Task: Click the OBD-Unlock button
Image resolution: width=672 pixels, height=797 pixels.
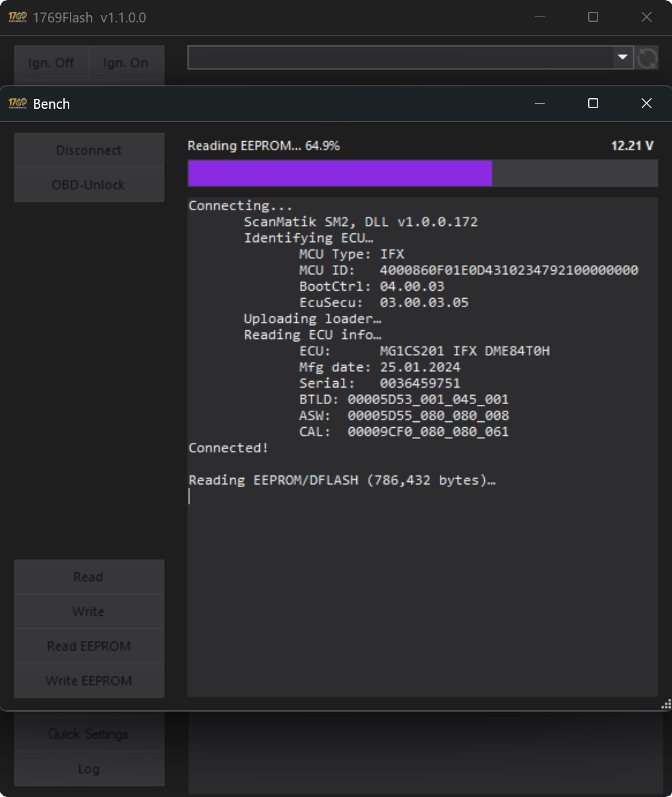Action: [x=89, y=185]
